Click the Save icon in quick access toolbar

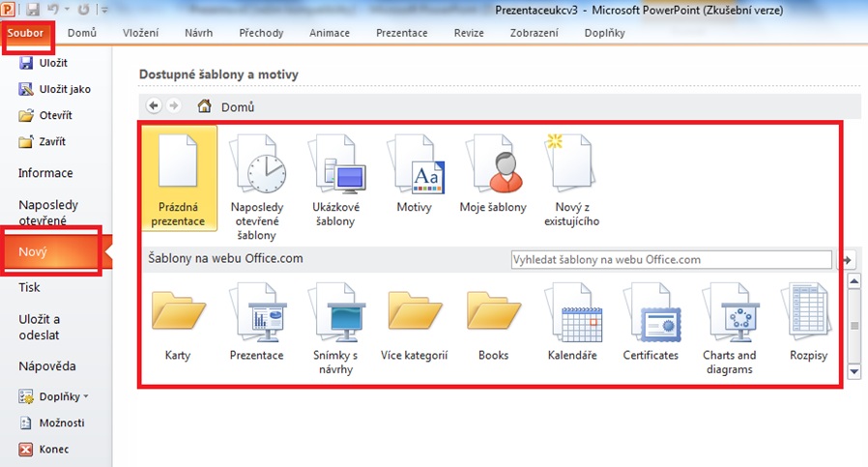[x=33, y=10]
